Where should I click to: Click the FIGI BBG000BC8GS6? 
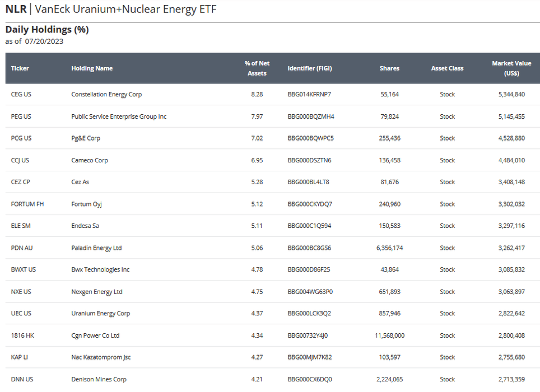(309, 248)
